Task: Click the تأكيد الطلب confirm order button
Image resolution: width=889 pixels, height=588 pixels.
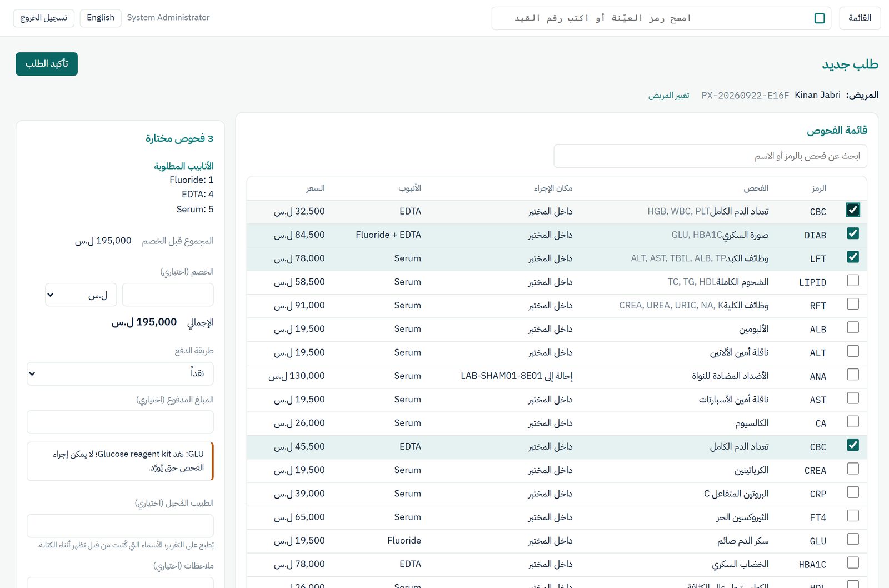Action: pos(47,64)
